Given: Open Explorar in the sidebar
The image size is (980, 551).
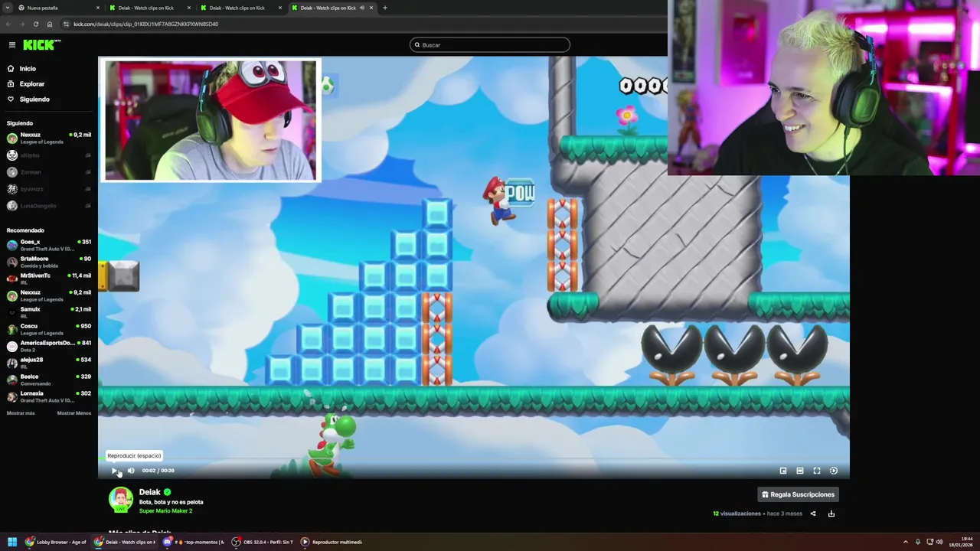Looking at the screenshot, I should pyautogui.click(x=32, y=84).
